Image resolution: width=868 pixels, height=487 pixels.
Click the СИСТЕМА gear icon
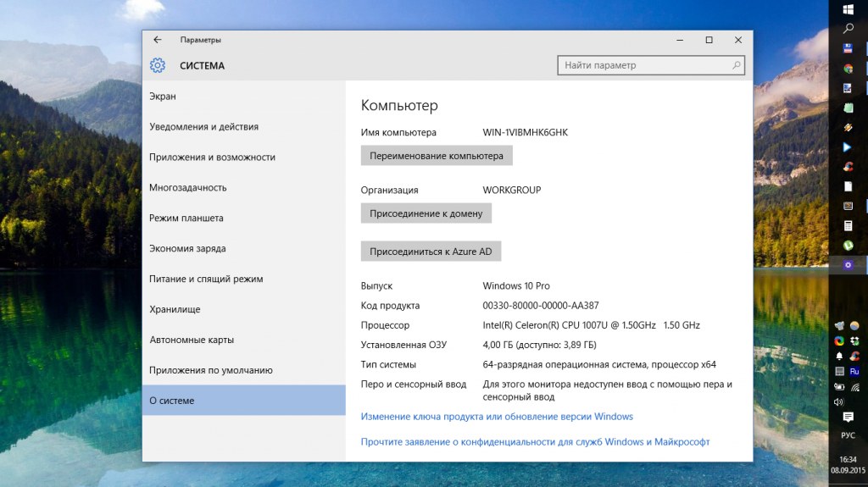[158, 65]
